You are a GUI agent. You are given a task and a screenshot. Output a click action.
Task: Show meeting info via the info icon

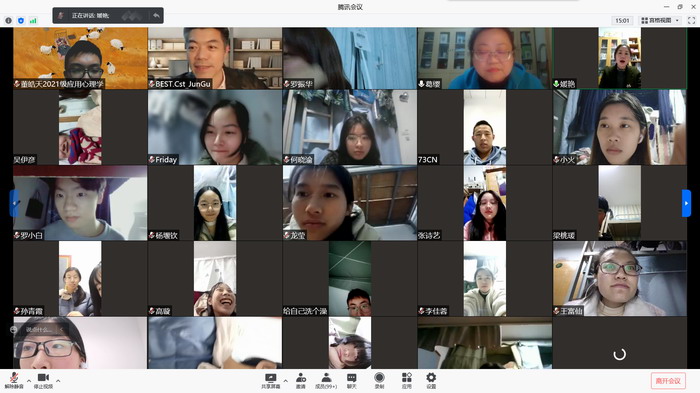pos(8,21)
